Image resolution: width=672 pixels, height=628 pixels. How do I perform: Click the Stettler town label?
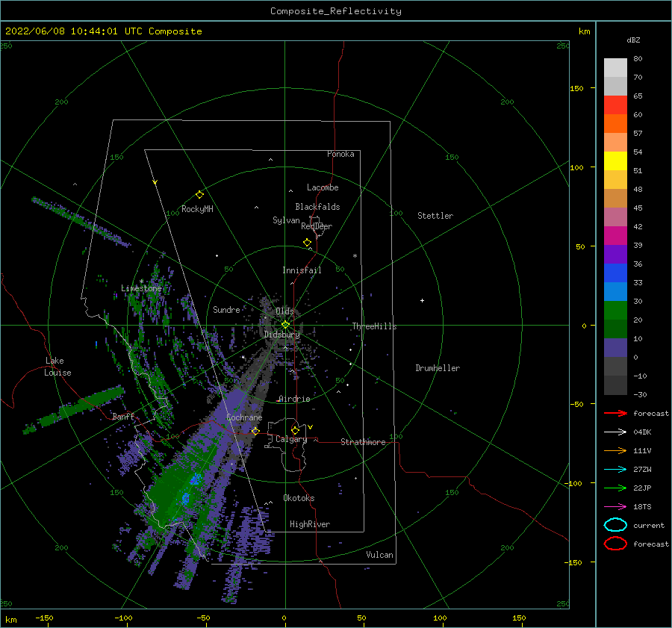(x=435, y=216)
